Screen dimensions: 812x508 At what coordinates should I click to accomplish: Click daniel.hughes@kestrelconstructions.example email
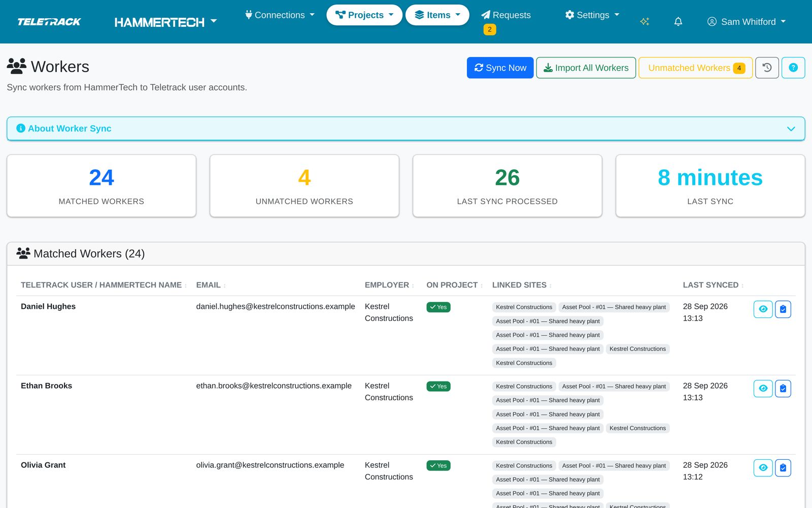(x=276, y=306)
